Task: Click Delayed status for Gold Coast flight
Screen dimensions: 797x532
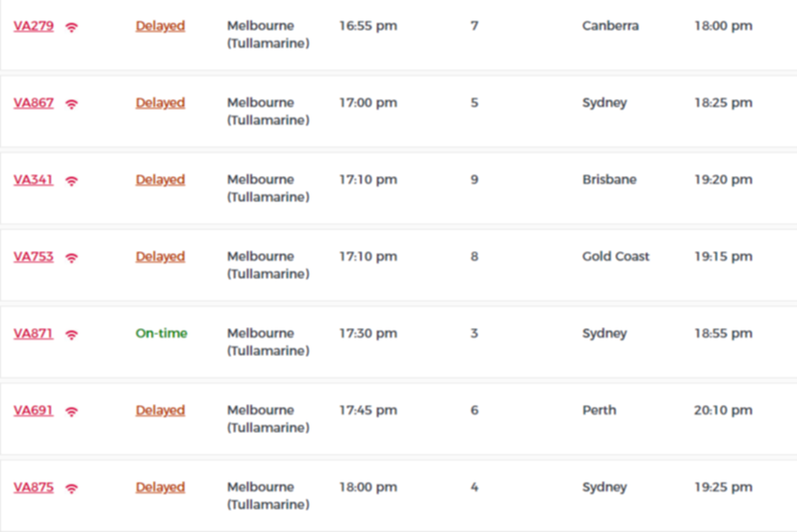Action: coord(160,257)
